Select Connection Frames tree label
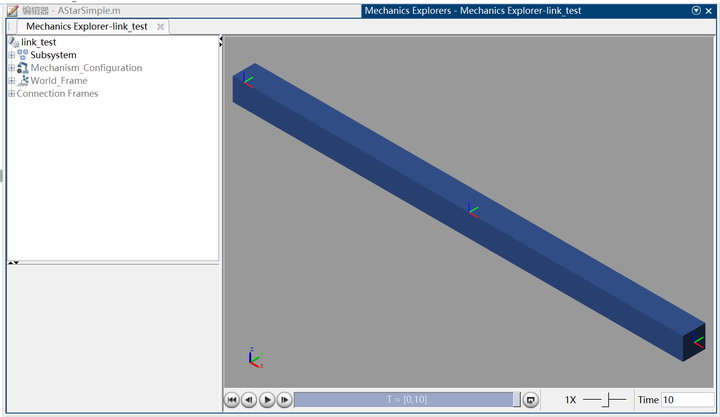This screenshot has width=720, height=417. pyautogui.click(x=57, y=94)
